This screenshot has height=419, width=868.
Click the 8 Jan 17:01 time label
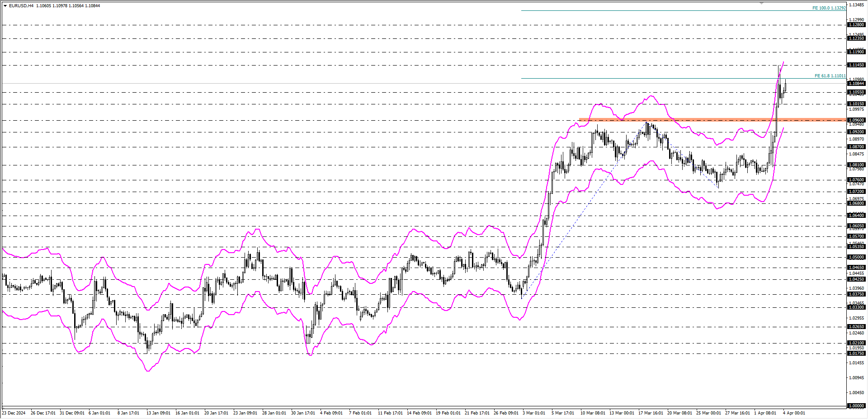pos(128,413)
